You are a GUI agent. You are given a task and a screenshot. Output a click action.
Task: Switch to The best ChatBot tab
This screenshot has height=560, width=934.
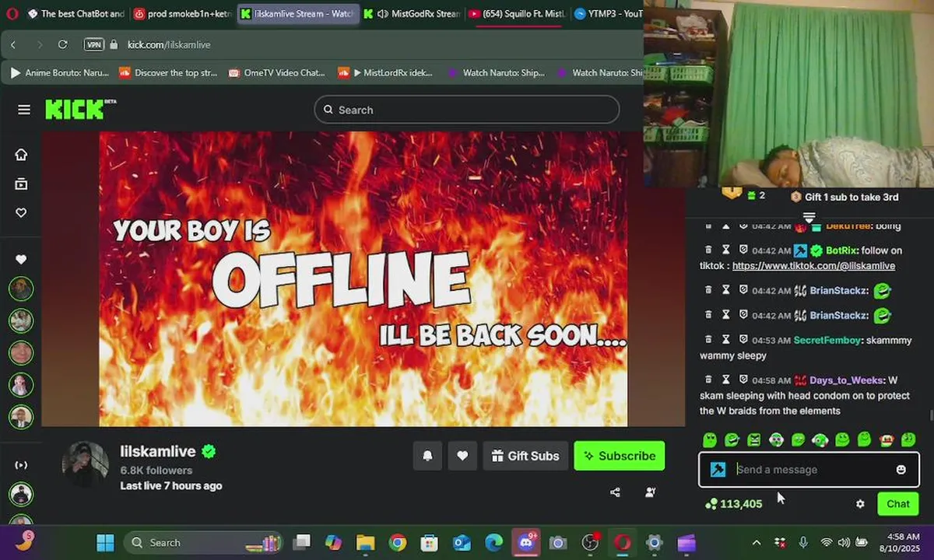tap(76, 13)
